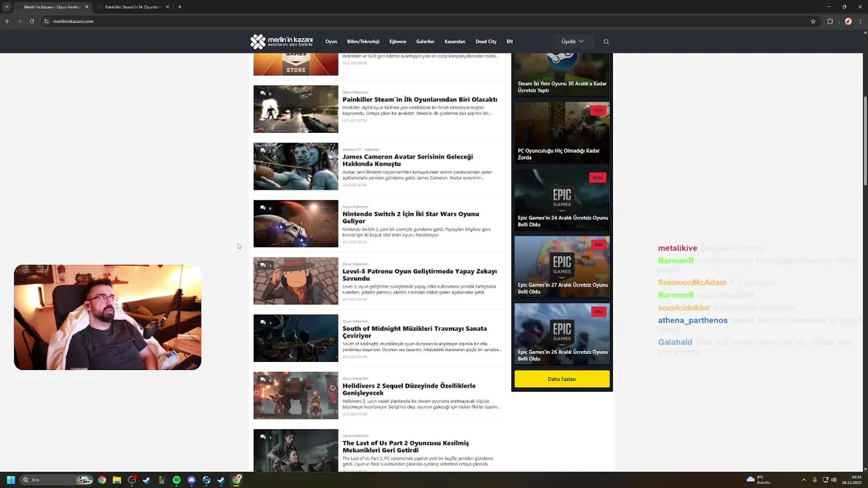Viewport: 868px width, 488px height.
Task: Open the Windows Start menu
Action: [x=11, y=480]
